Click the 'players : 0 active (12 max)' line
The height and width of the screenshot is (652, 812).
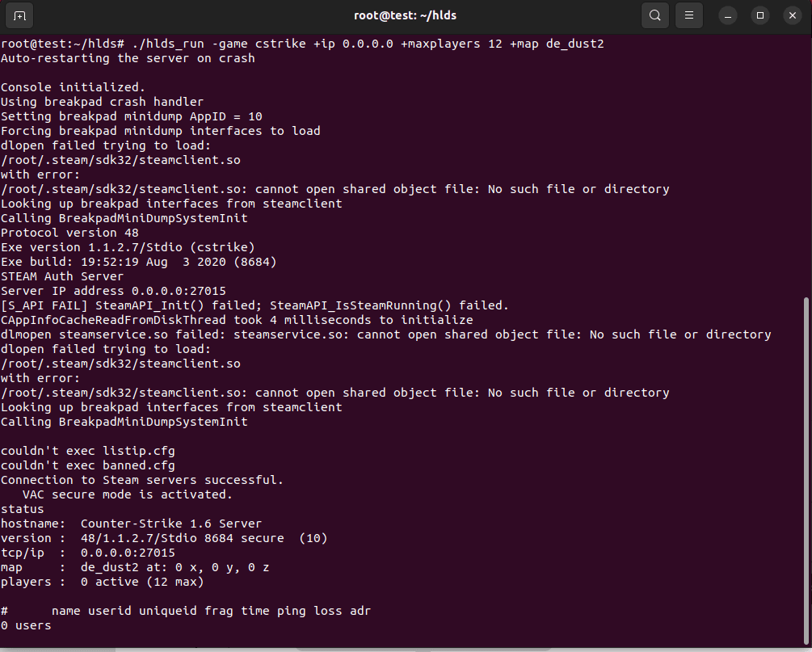click(x=102, y=582)
